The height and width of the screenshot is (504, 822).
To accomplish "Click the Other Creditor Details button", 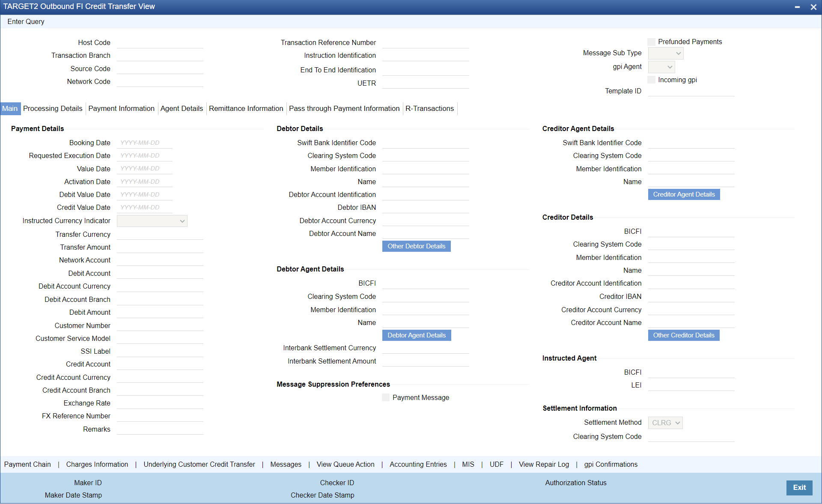I will (684, 335).
